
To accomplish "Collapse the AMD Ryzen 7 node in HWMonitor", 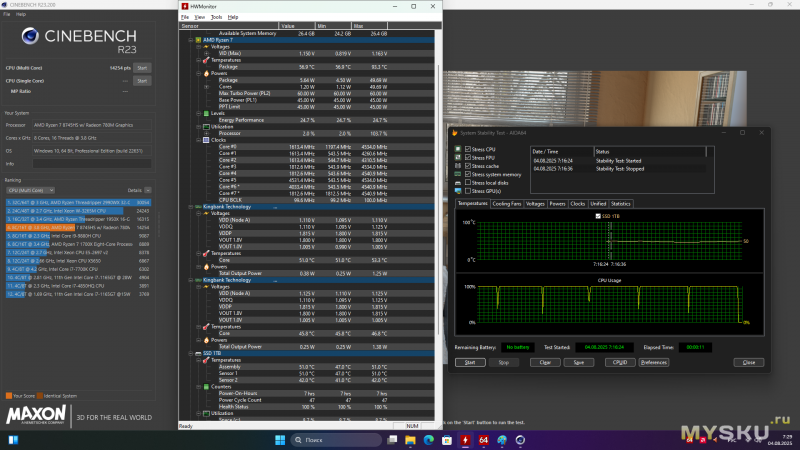I will 191,40.
